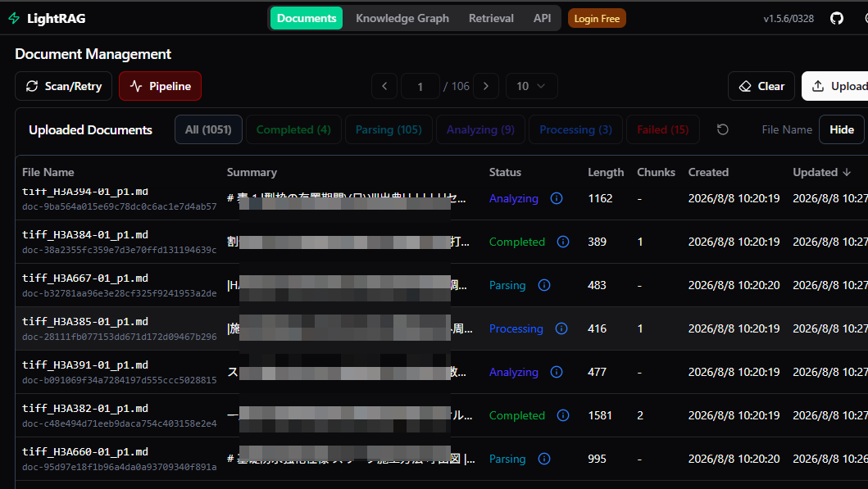This screenshot has width=868, height=489.
Task: Select file tiff_H3A384-01_p1.md
Action: click(x=85, y=234)
